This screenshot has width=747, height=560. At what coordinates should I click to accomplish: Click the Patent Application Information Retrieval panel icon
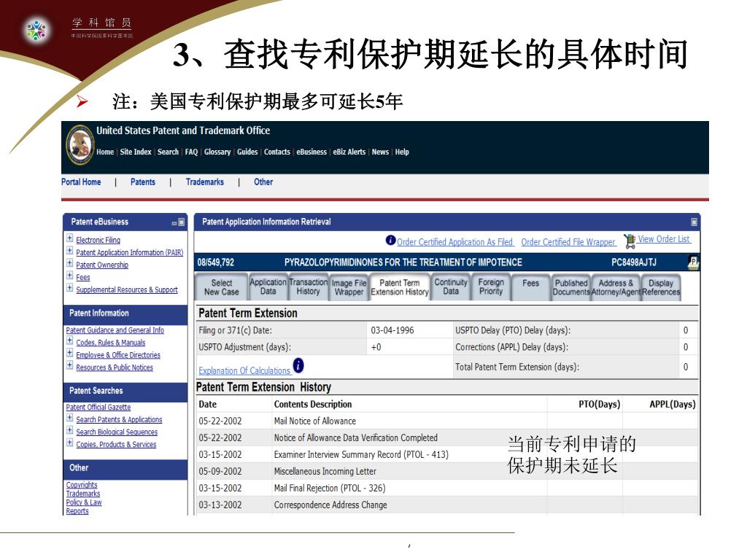click(694, 222)
